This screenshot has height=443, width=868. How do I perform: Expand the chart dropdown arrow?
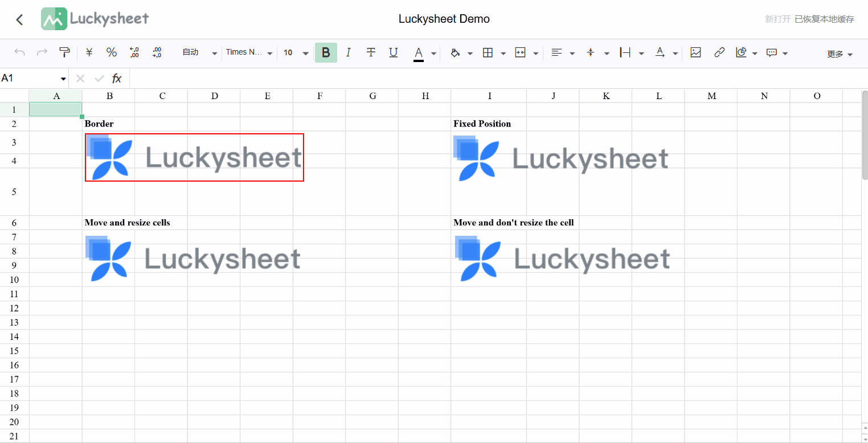(x=755, y=54)
